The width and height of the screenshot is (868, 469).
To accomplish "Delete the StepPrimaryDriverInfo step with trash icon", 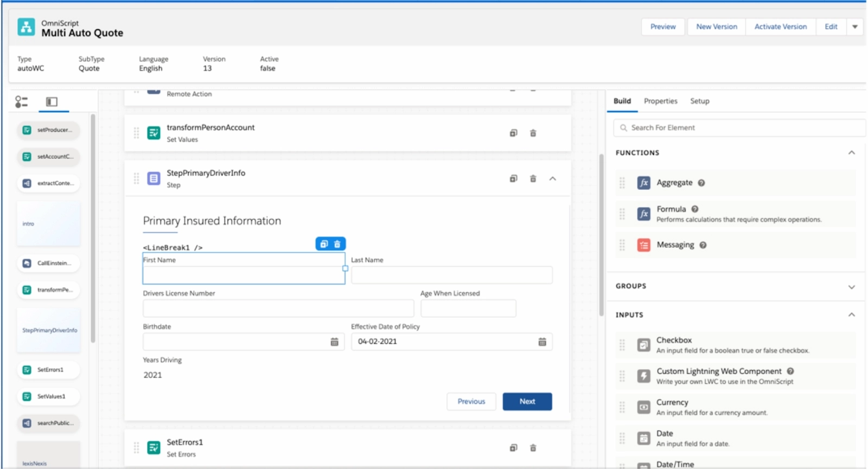I will [x=533, y=178].
